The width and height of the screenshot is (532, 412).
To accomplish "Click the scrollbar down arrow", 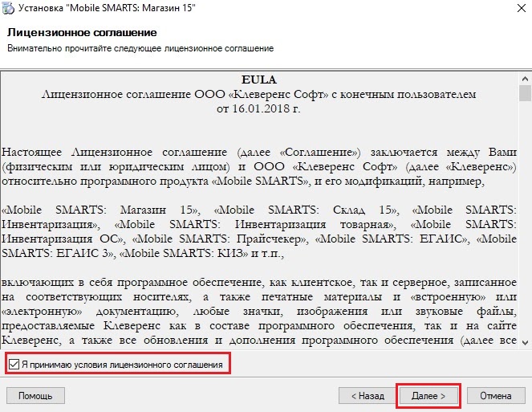I will 525,342.
